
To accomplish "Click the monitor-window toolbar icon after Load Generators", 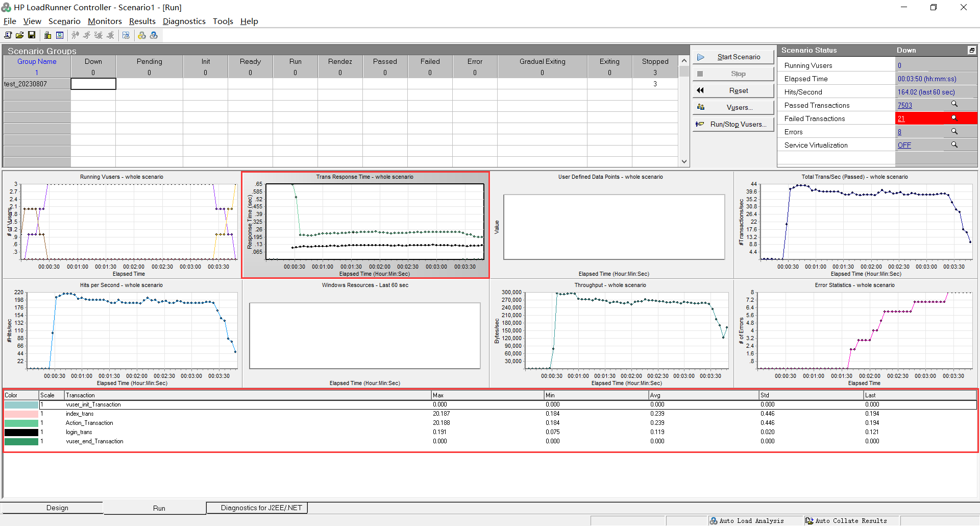I will pyautogui.click(x=60, y=35).
